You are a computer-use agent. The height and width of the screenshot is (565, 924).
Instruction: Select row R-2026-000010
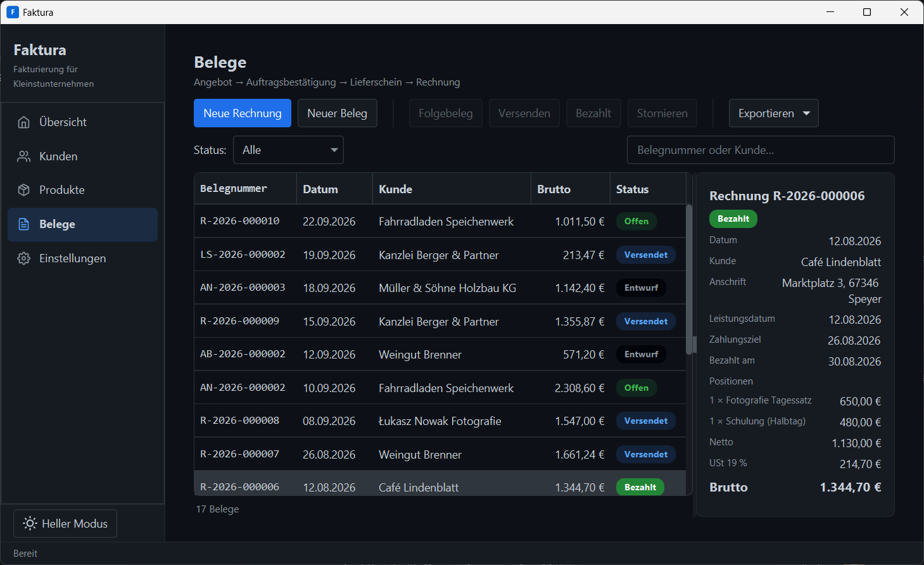click(x=440, y=221)
